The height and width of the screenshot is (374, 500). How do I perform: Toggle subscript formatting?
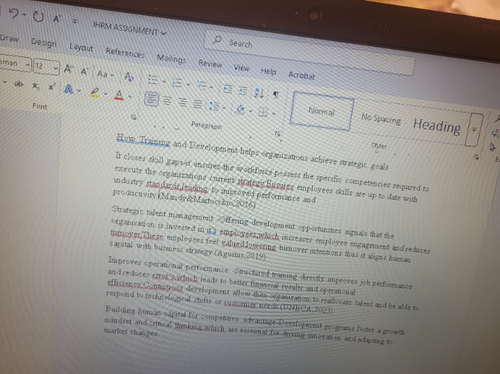[36, 86]
